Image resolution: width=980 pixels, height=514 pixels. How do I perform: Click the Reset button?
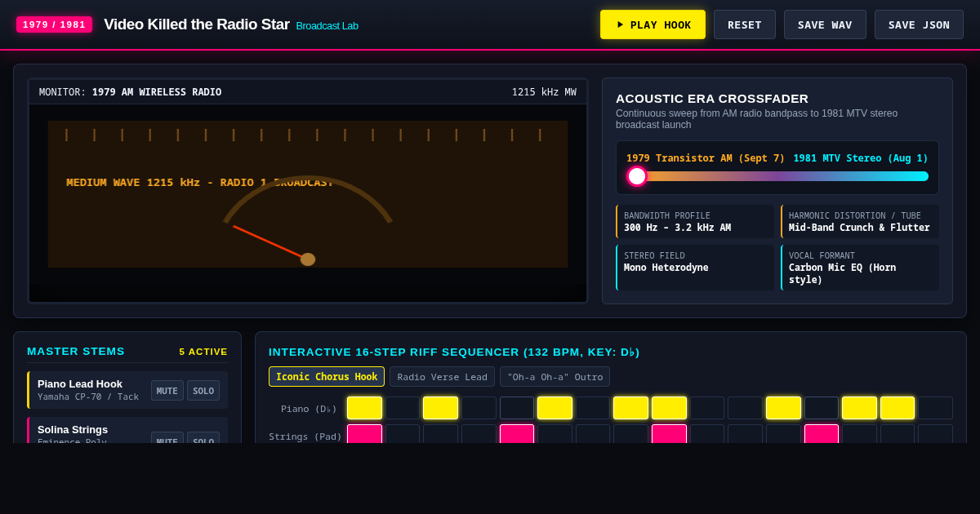(745, 24)
